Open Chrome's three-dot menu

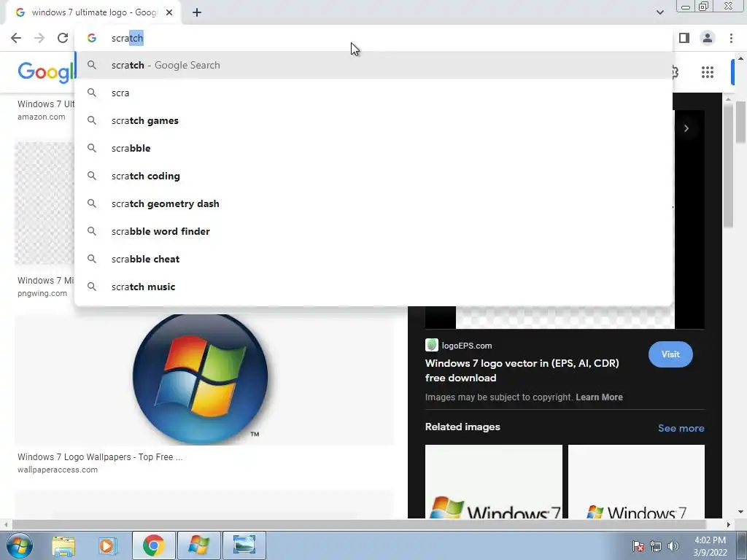731,38
